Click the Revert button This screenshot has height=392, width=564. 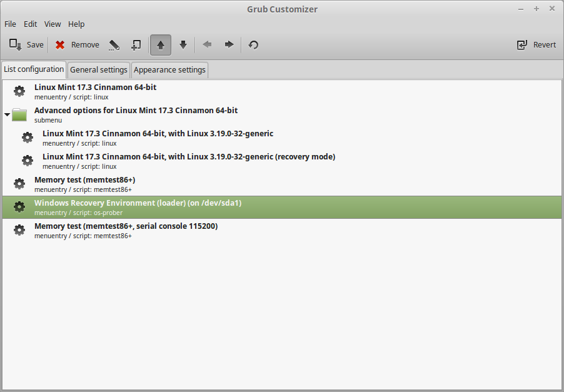536,45
